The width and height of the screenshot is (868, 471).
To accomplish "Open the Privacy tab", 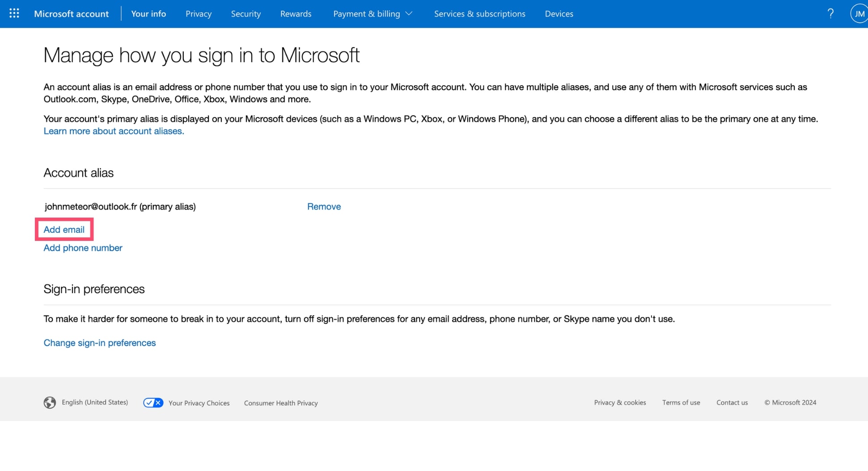I will 199,14.
